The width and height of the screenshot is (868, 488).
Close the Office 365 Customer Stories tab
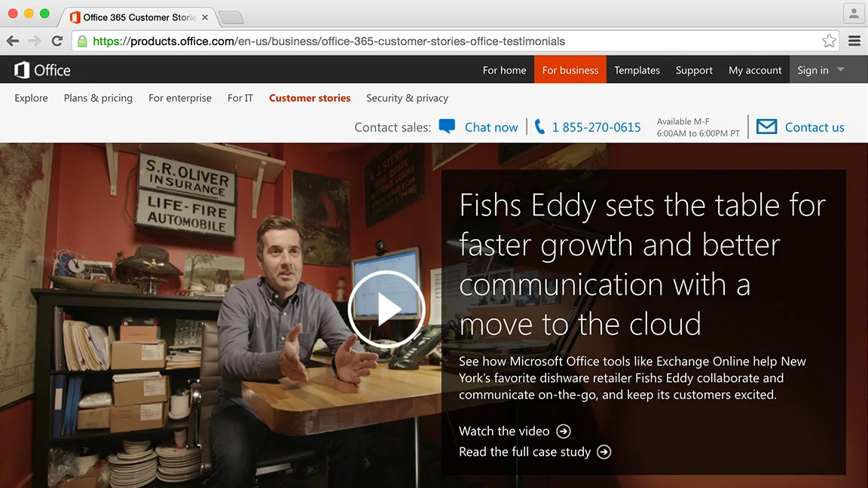point(205,18)
